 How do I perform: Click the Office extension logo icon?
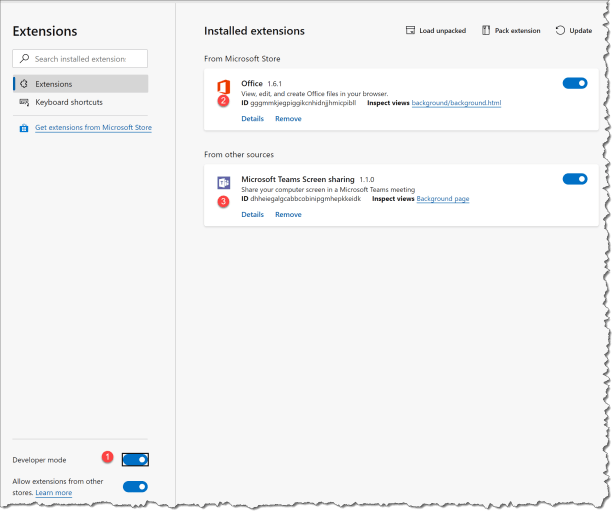point(224,86)
